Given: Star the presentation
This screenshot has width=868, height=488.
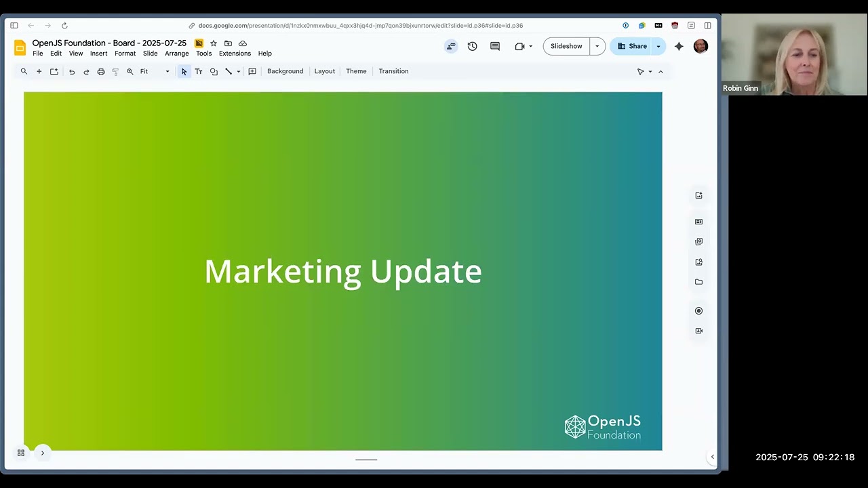Looking at the screenshot, I should pos(214,43).
